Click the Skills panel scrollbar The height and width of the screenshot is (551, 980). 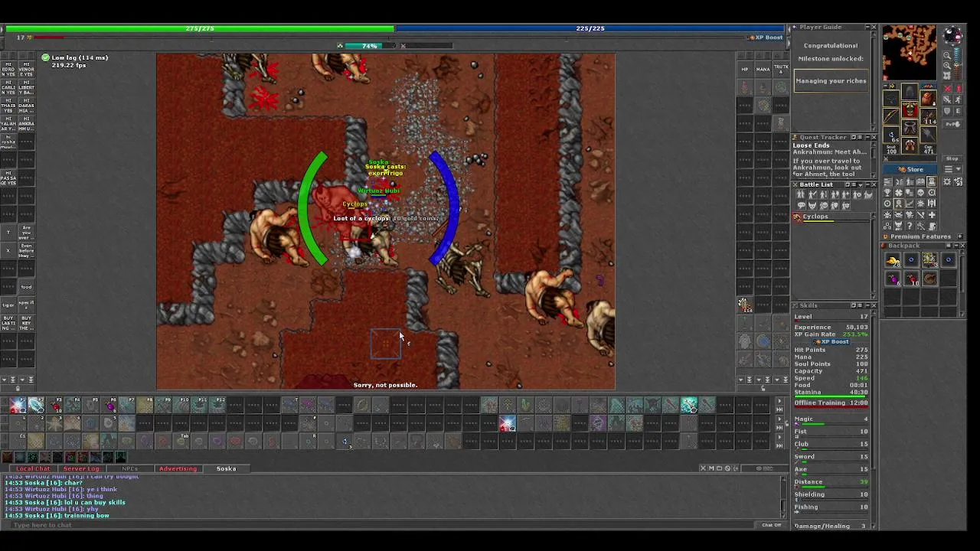click(875, 421)
